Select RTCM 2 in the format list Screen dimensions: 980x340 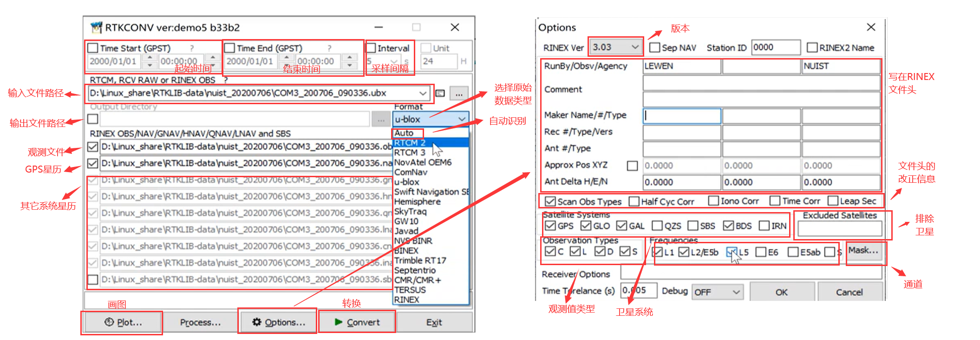pyautogui.click(x=410, y=143)
